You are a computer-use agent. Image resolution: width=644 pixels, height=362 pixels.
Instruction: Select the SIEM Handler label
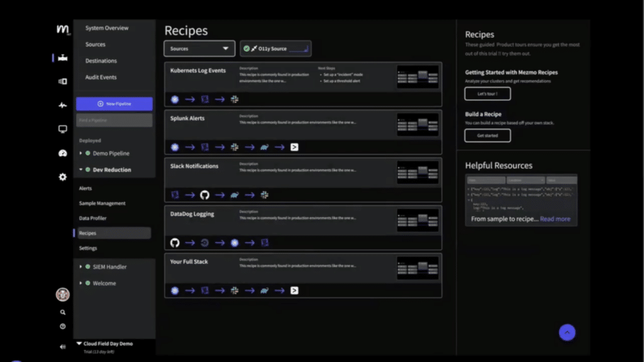109,266
